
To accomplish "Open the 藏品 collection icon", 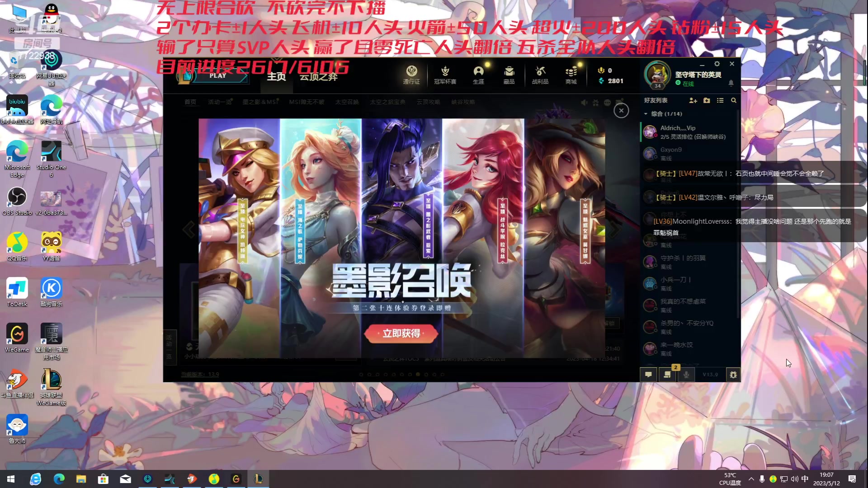I will coord(509,75).
